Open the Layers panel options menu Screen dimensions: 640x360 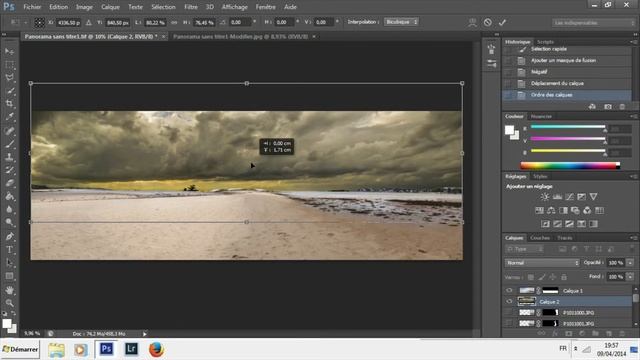(633, 238)
